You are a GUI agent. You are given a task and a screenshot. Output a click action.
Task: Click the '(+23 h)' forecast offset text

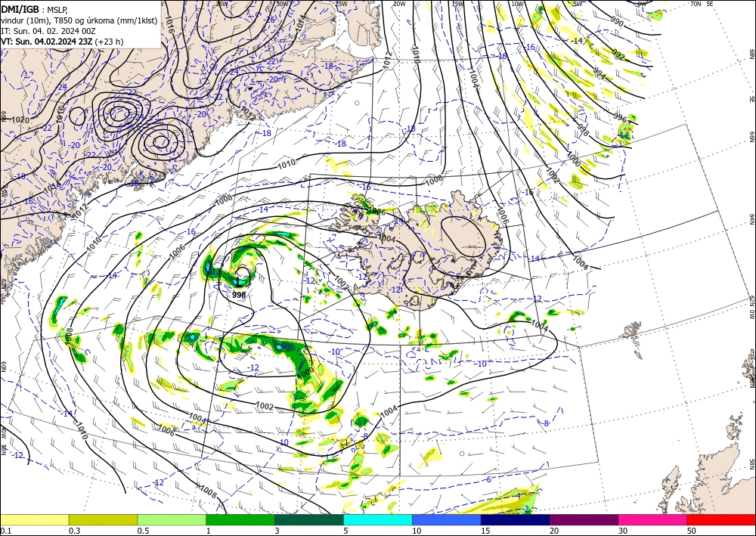[x=109, y=42]
